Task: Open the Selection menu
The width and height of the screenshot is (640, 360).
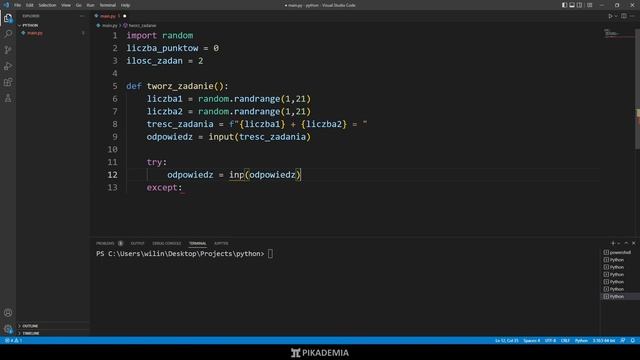Action: 47,5
